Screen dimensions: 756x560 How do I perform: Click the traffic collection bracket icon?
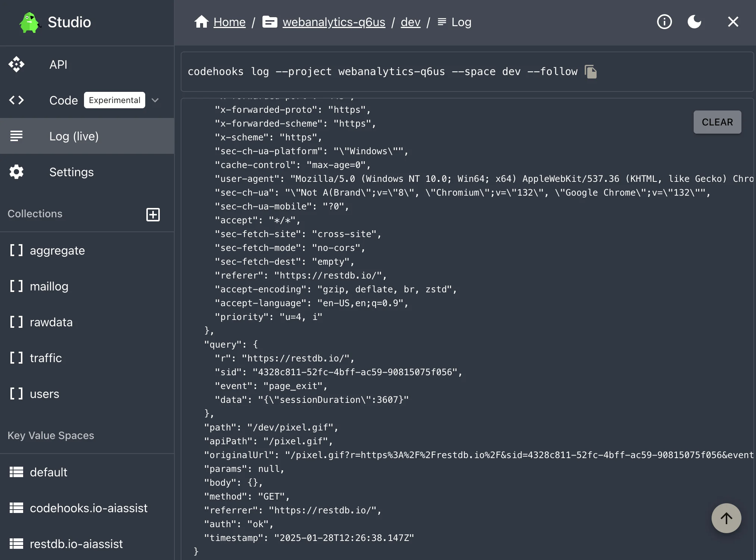click(16, 358)
